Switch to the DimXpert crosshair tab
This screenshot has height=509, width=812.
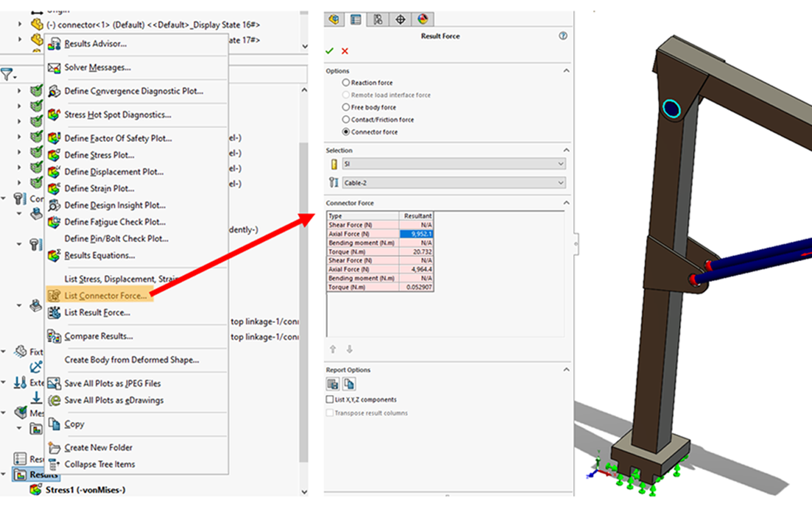point(400,19)
